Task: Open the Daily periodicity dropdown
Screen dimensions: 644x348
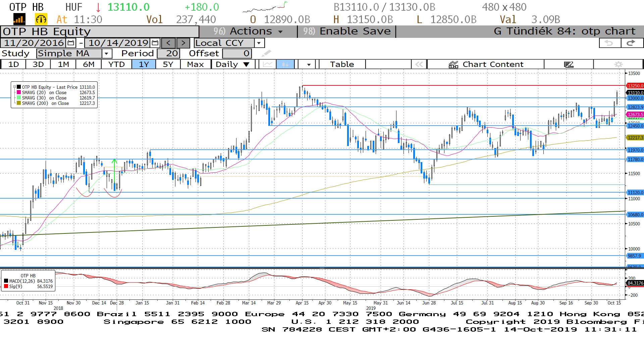Action: click(x=233, y=64)
